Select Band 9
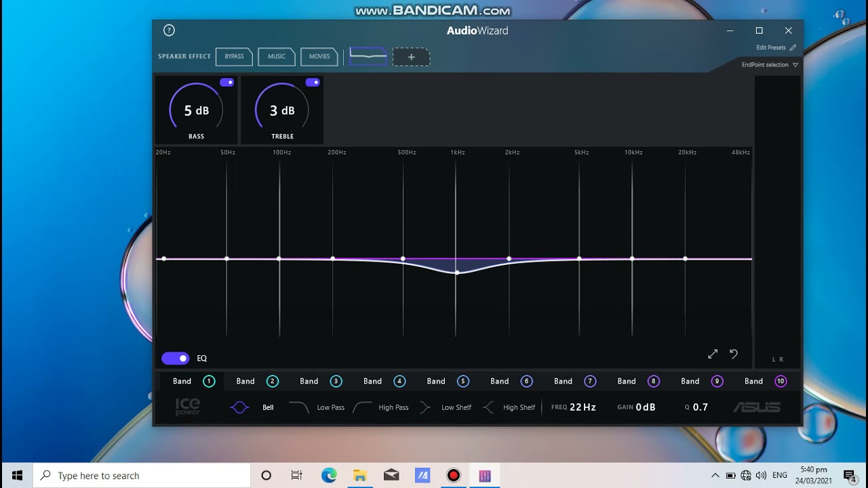This screenshot has height=488, width=868. tap(702, 382)
